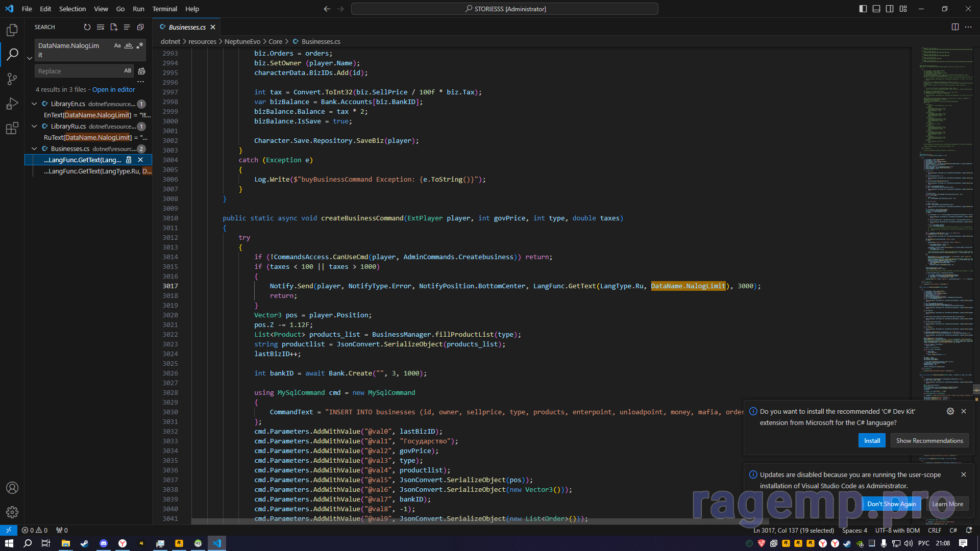Refresh search results in Search panel
The height and width of the screenshot is (551, 980).
tap(87, 27)
